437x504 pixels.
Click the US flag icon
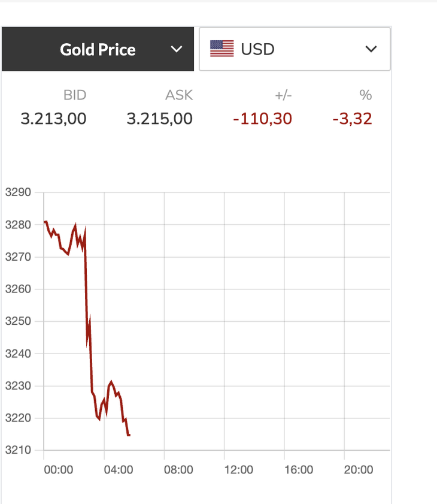coord(221,49)
